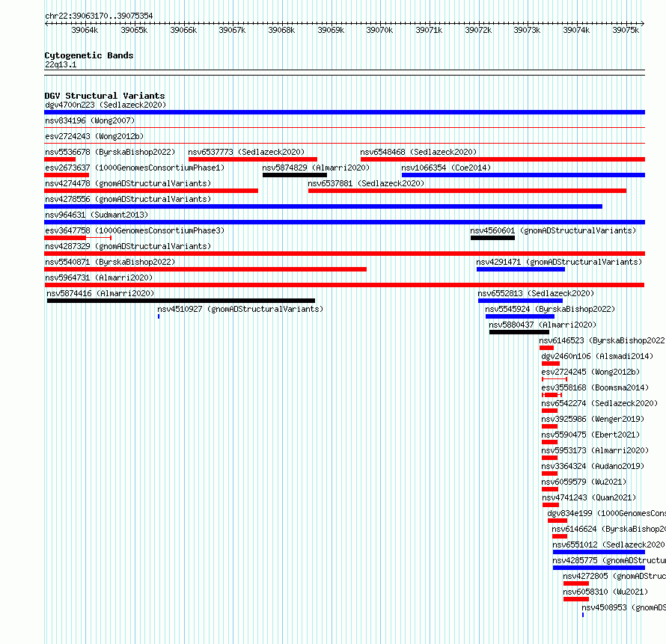Click the 39075k ruler tick label
This screenshot has height=644, width=666.
click(626, 30)
